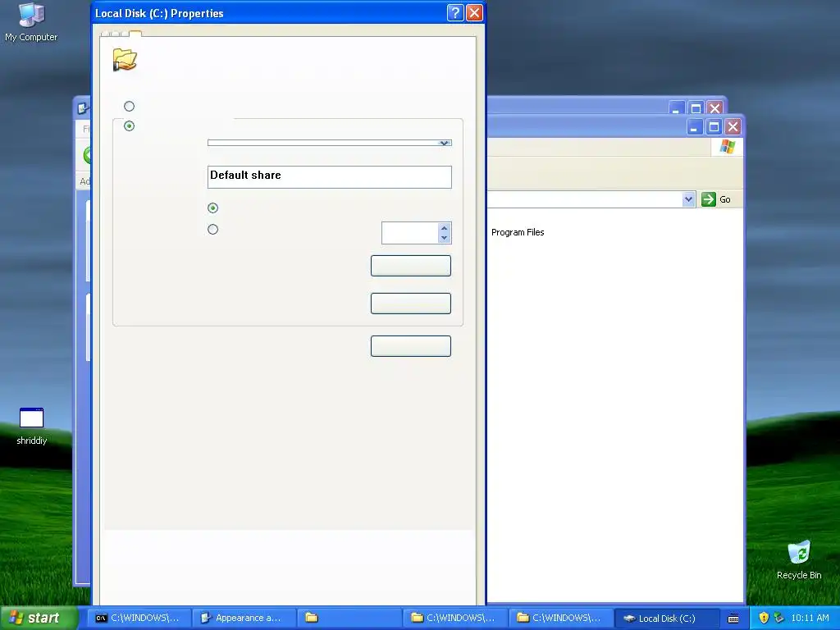Click the Help question mark in the Properties title bar

(454, 13)
